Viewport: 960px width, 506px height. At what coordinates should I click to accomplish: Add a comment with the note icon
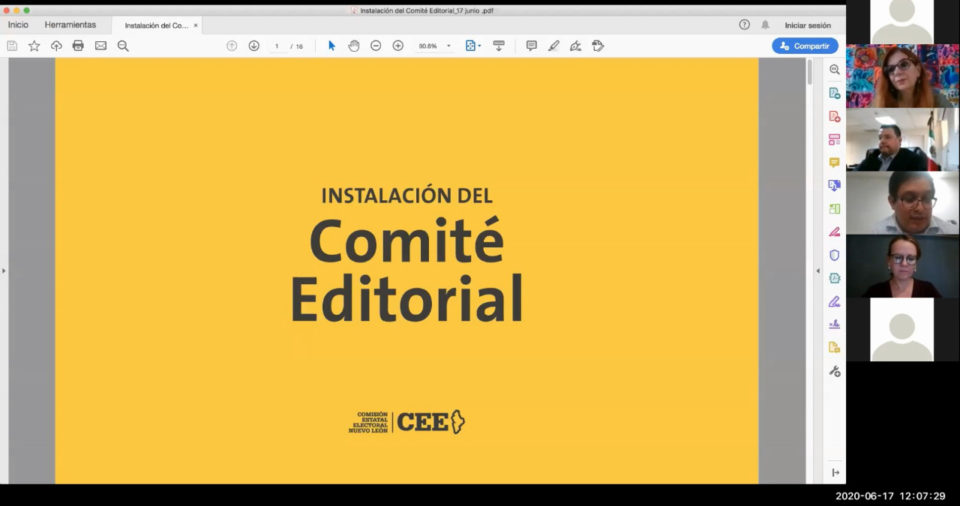[531, 46]
